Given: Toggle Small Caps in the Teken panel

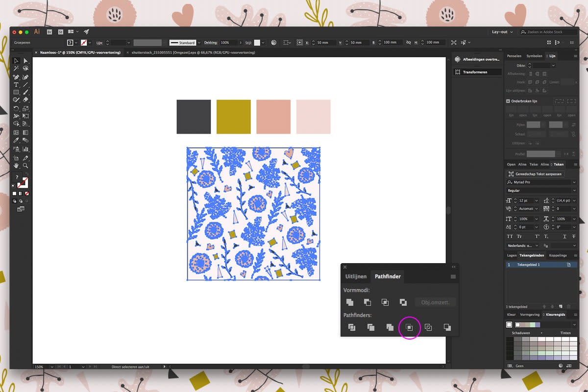Looking at the screenshot, I should [x=519, y=236].
